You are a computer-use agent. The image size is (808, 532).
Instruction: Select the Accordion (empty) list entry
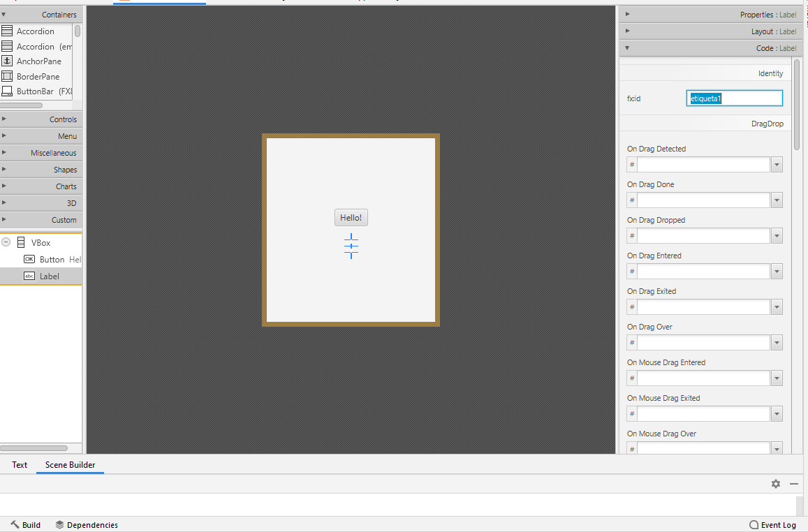[37, 46]
